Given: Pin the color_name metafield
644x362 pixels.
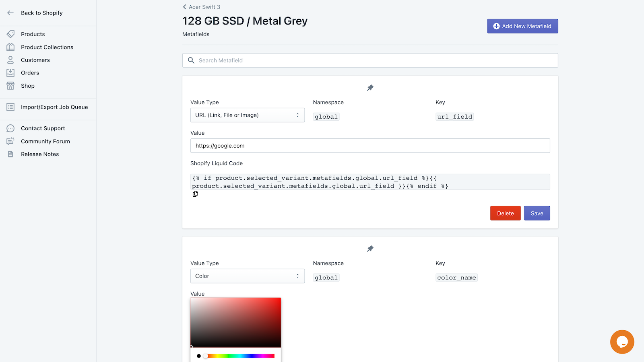Looking at the screenshot, I should pyautogui.click(x=370, y=248).
